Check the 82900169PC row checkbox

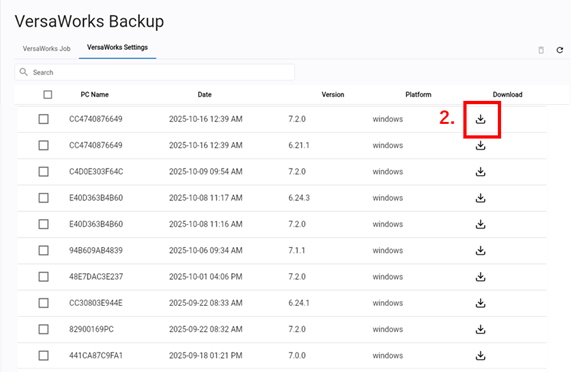point(44,329)
